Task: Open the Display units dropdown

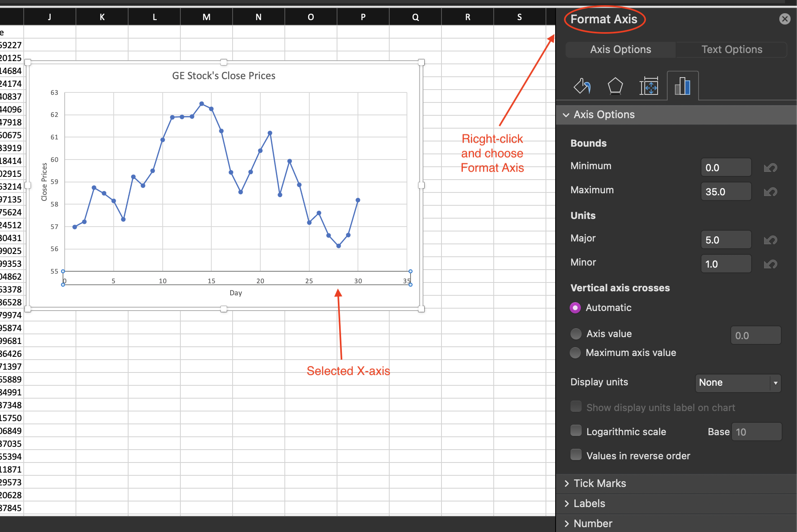Action: tap(738, 383)
